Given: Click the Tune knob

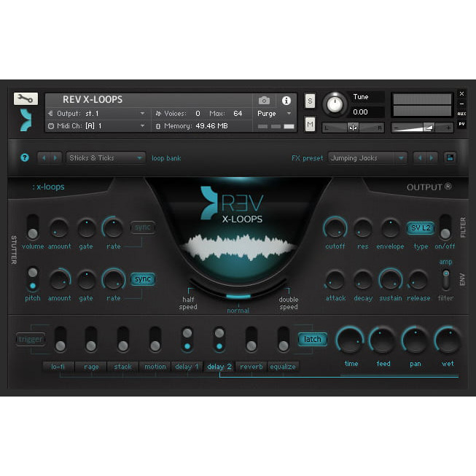Looking at the screenshot, I should (335, 104).
